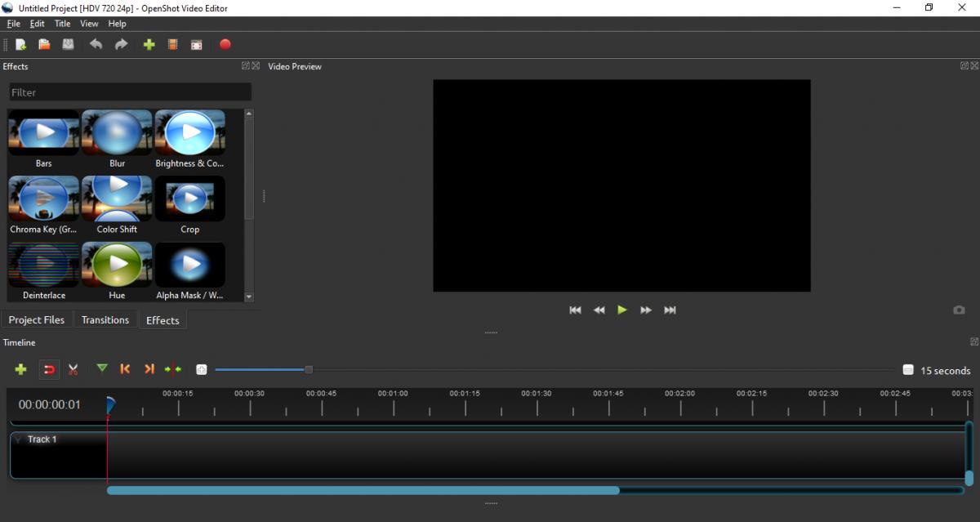
Task: Click the New Project toolbar icon
Action: point(21,45)
